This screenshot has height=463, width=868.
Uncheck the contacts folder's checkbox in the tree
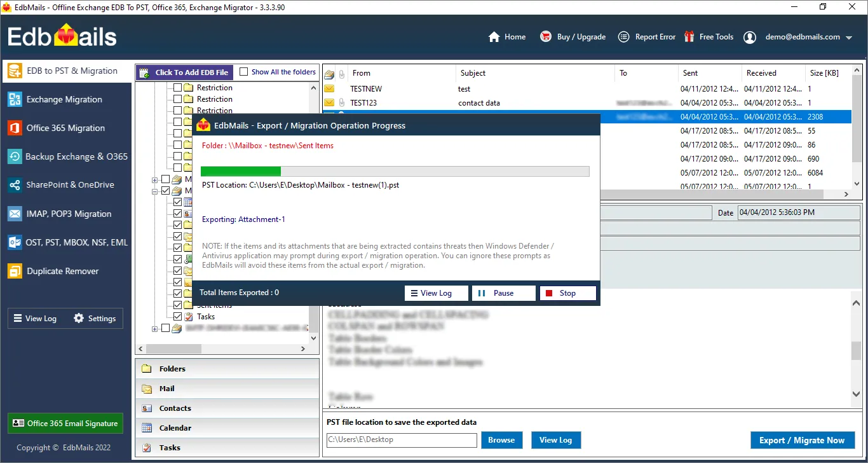178,214
